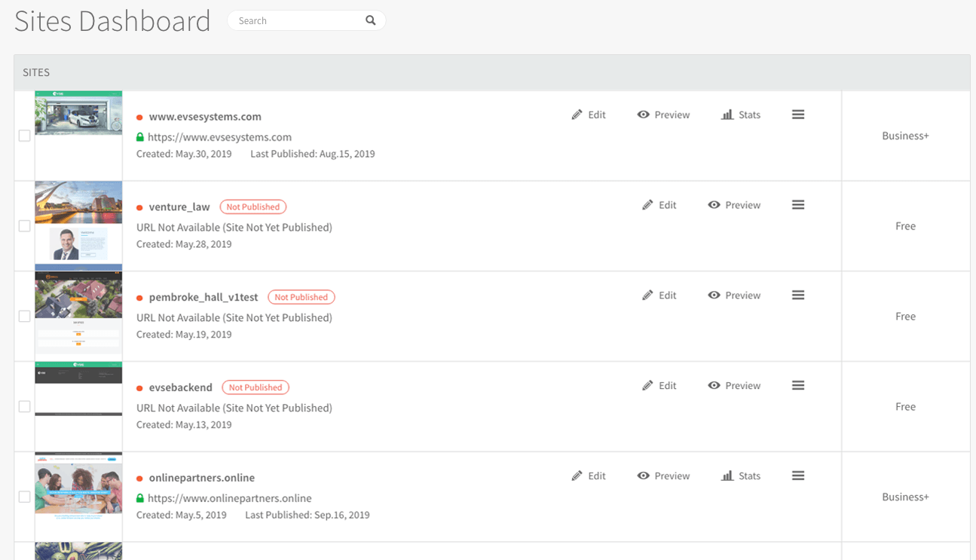This screenshot has height=560, width=976.
Task: Click the pencil icon for evsebackend
Action: click(x=647, y=385)
